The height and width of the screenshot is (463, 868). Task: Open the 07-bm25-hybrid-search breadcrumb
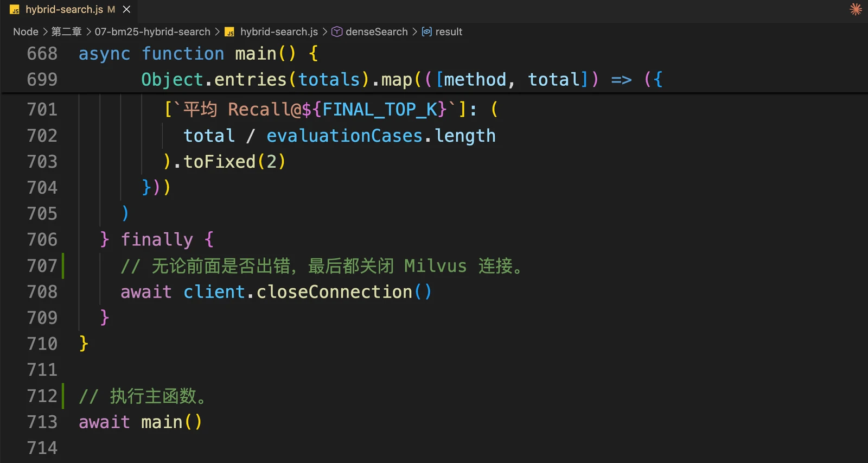[152, 31]
